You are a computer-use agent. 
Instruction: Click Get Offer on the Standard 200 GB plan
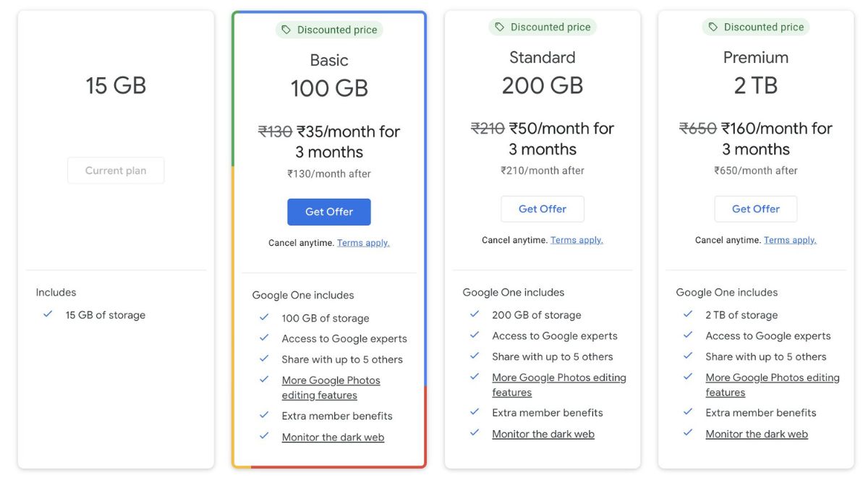(542, 209)
